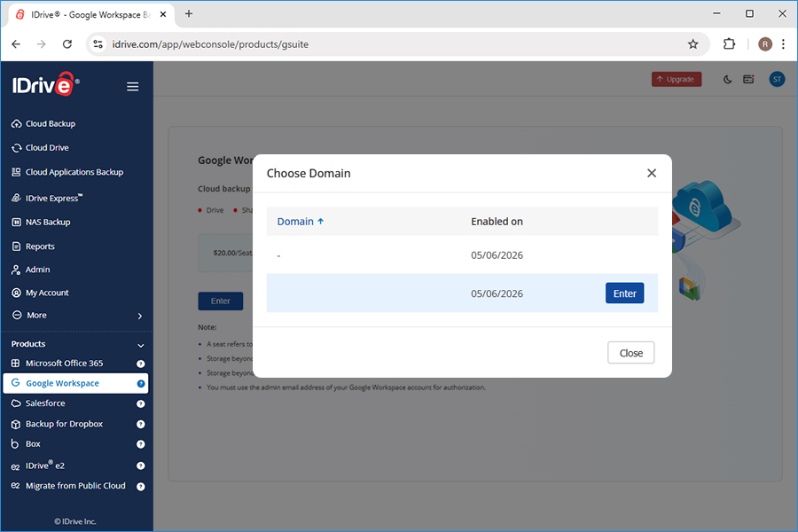The image size is (798, 532).
Task: Click help icon next to Salesforce
Action: click(140, 403)
